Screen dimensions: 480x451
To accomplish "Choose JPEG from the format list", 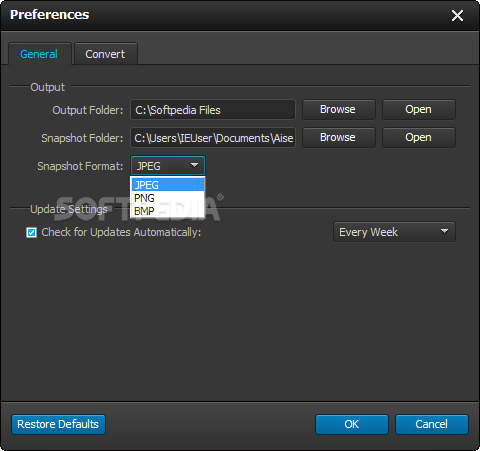I will [168, 185].
